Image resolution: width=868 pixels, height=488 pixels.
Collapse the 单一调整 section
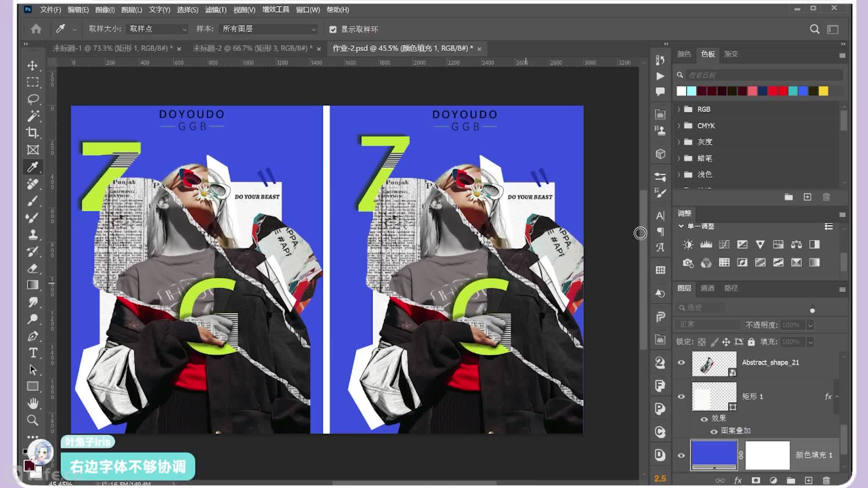click(681, 226)
